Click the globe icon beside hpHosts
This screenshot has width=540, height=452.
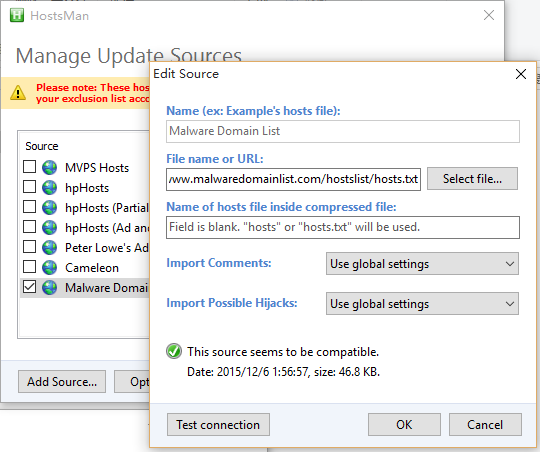pyautogui.click(x=50, y=188)
